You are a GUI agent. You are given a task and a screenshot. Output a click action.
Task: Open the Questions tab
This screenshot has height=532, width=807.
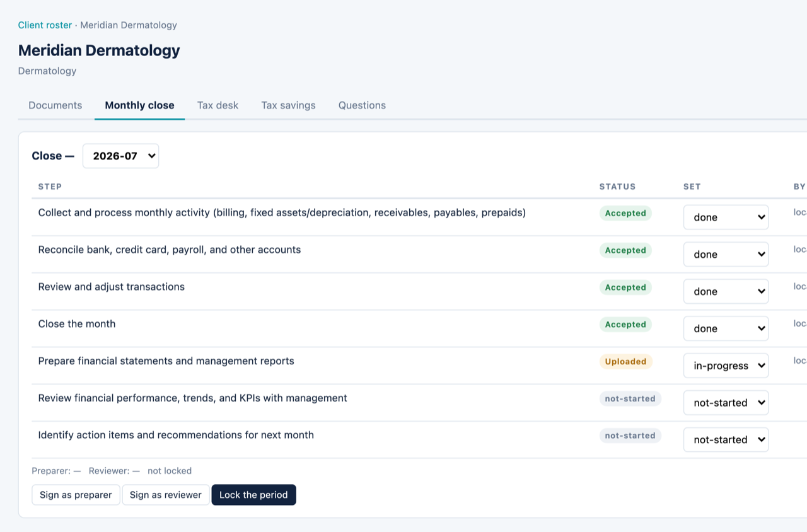(x=362, y=105)
